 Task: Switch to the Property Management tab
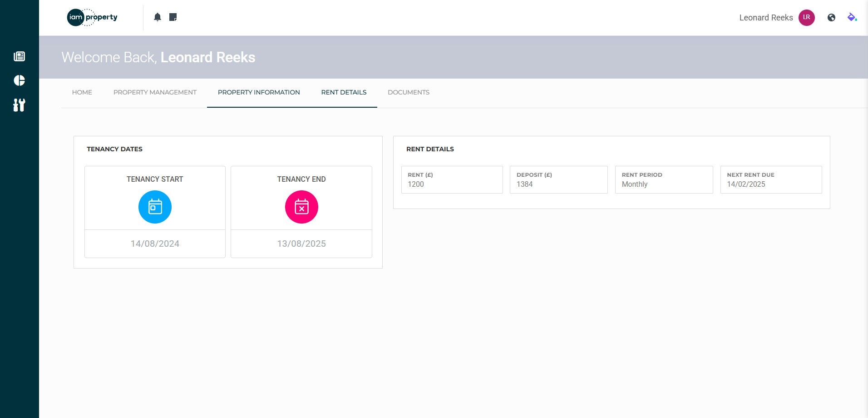tap(155, 92)
